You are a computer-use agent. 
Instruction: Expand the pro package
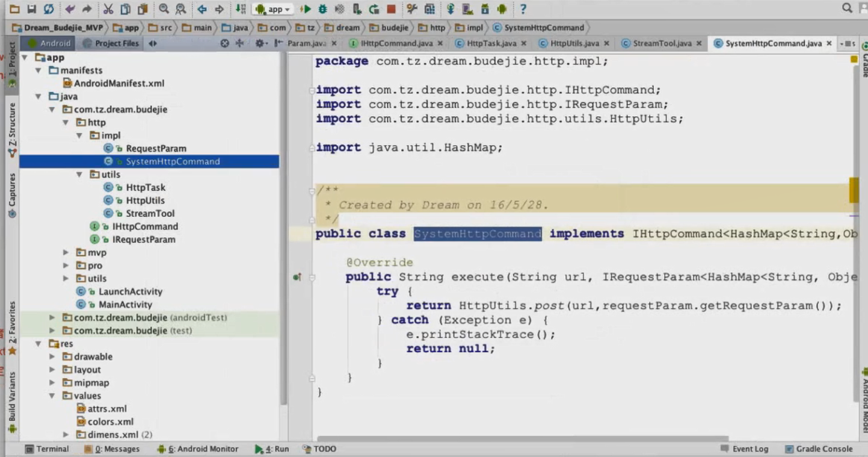click(x=66, y=266)
